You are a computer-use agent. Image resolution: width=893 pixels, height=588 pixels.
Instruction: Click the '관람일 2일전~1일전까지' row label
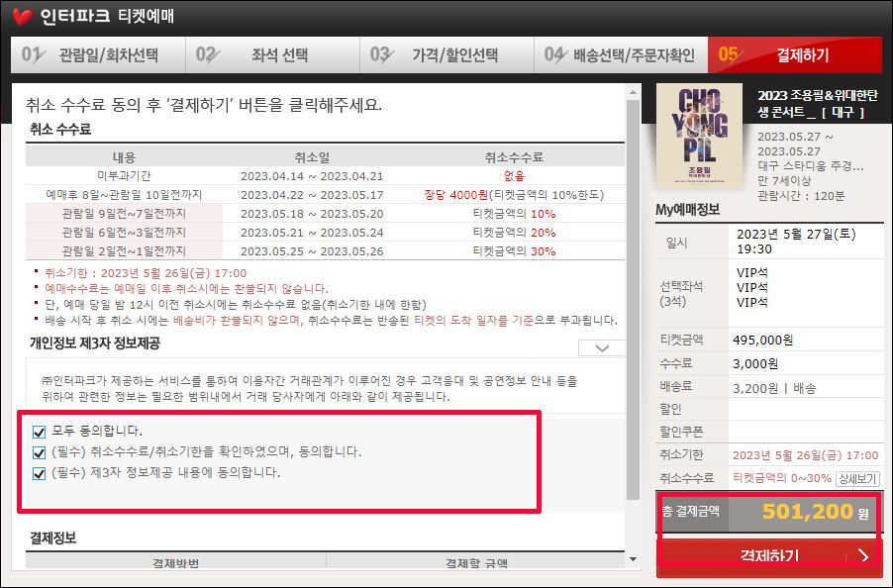[x=124, y=251]
